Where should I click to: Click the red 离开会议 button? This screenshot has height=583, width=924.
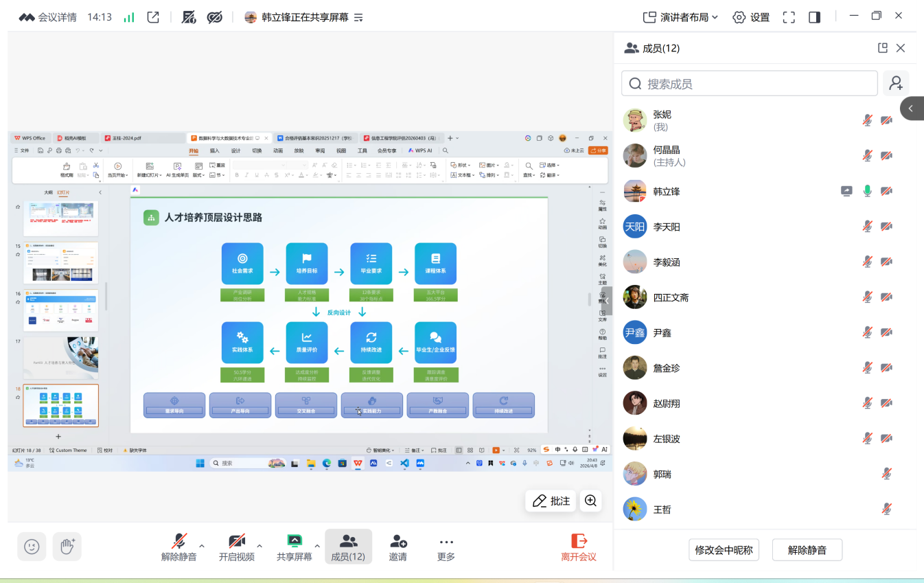pyautogui.click(x=579, y=547)
